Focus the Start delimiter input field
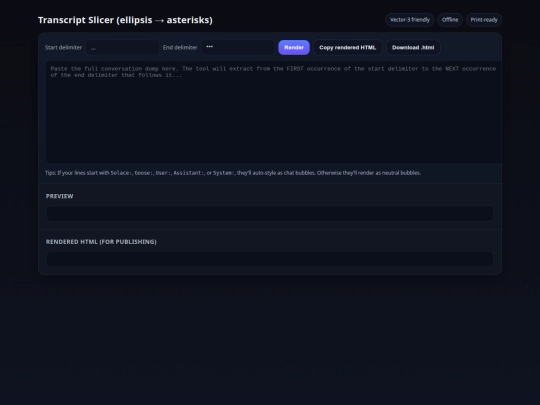540x405 pixels. click(x=122, y=48)
